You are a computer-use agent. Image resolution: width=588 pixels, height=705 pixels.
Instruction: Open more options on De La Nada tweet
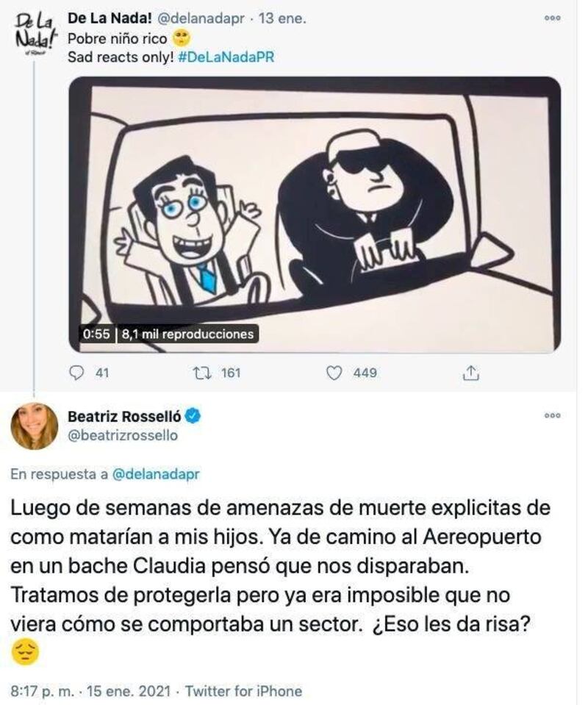click(552, 18)
